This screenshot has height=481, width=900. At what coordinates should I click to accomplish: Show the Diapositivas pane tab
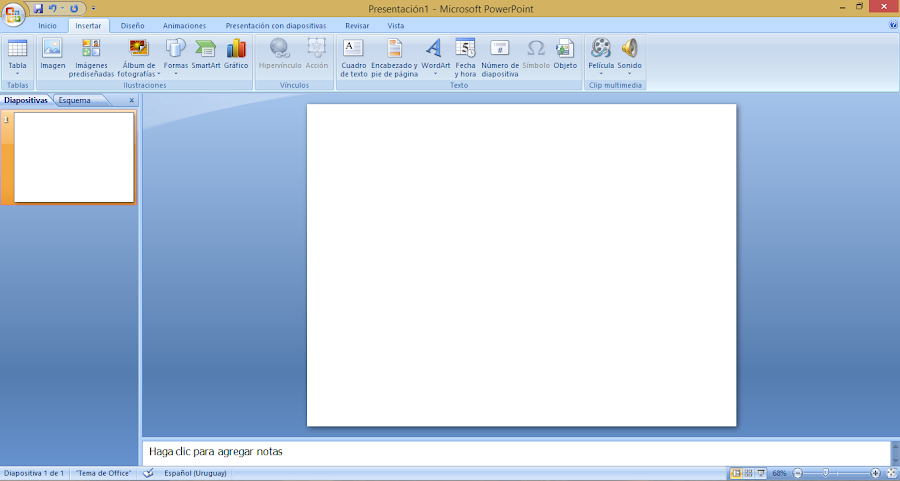coord(26,100)
